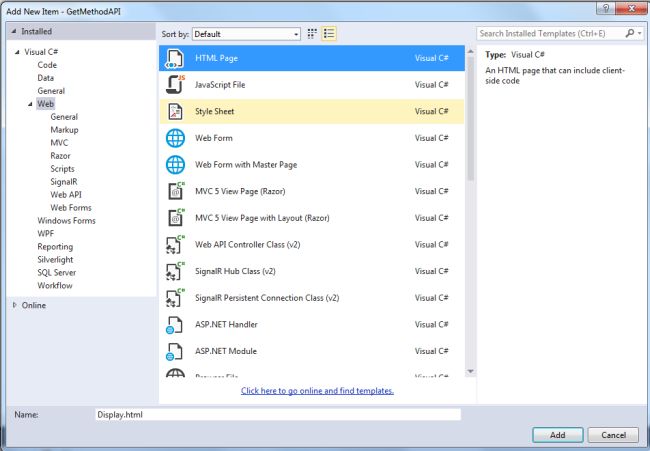Click the Name input field containing Display.html
This screenshot has width=650, height=451.
point(278,415)
